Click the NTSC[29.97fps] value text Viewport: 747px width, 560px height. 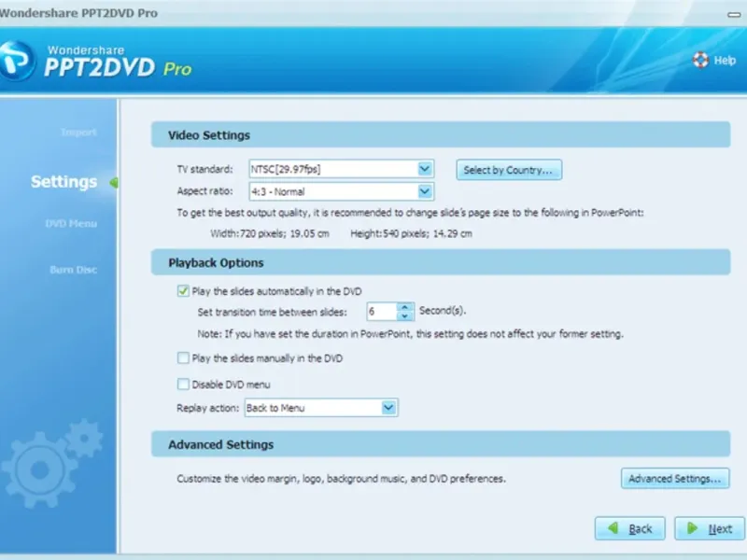(286, 169)
